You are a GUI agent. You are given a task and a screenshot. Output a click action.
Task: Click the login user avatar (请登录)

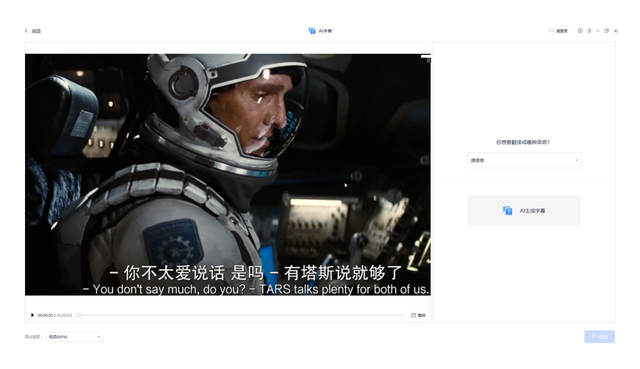[551, 31]
